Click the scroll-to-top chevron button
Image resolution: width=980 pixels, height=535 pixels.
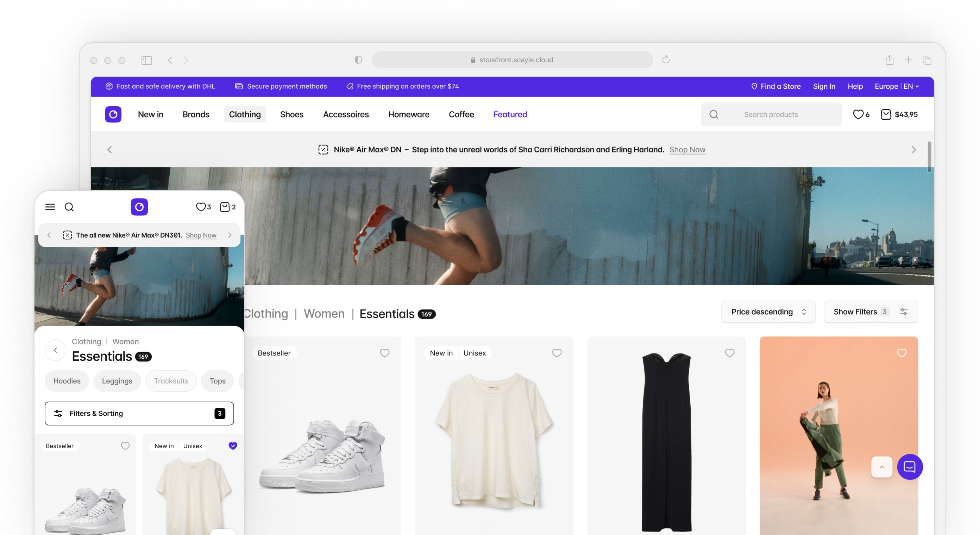(881, 467)
